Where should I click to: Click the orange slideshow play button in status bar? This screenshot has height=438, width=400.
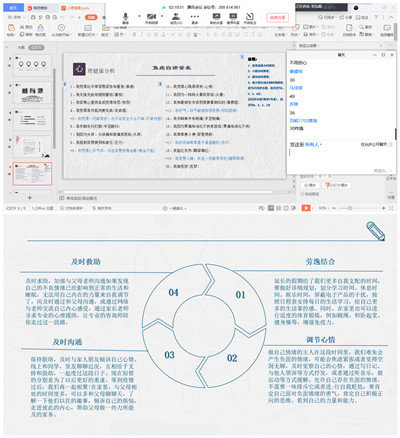pyautogui.click(x=306, y=208)
